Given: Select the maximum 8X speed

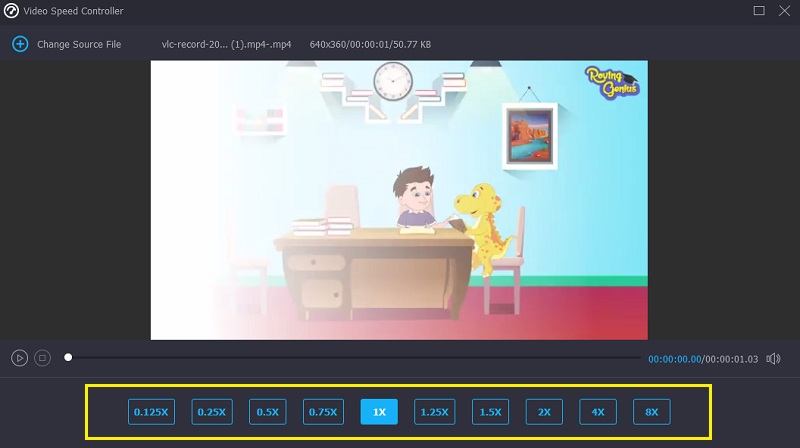Looking at the screenshot, I should tap(651, 411).
